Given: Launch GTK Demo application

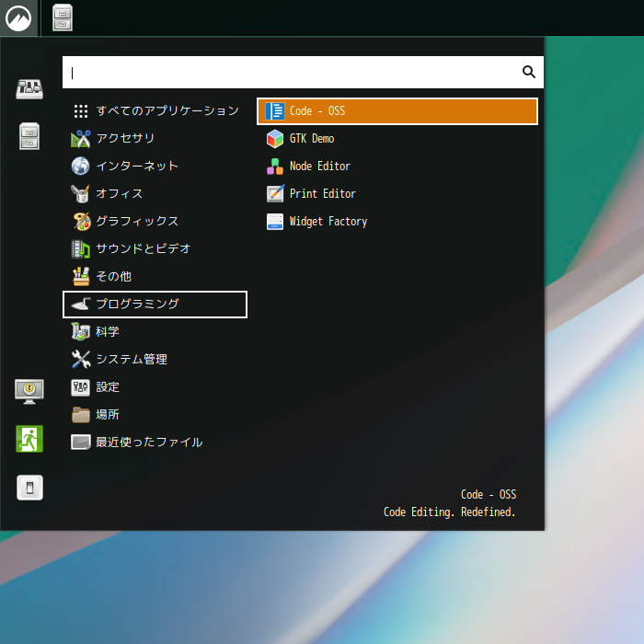Looking at the screenshot, I should [x=397, y=138].
